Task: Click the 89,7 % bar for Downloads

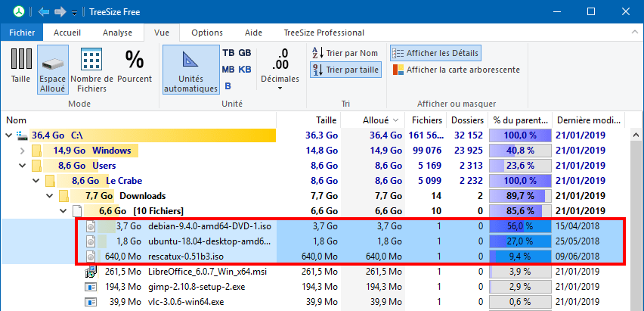Action: coord(520,196)
